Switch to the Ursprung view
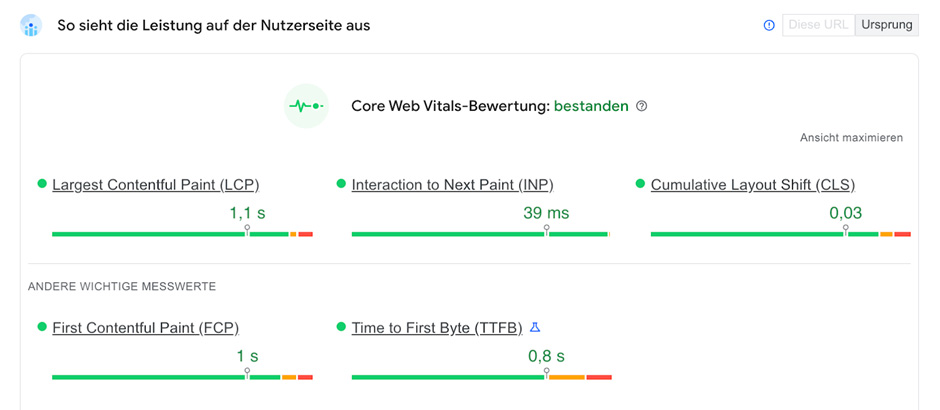Image resolution: width=940 pixels, height=410 pixels. (x=887, y=25)
